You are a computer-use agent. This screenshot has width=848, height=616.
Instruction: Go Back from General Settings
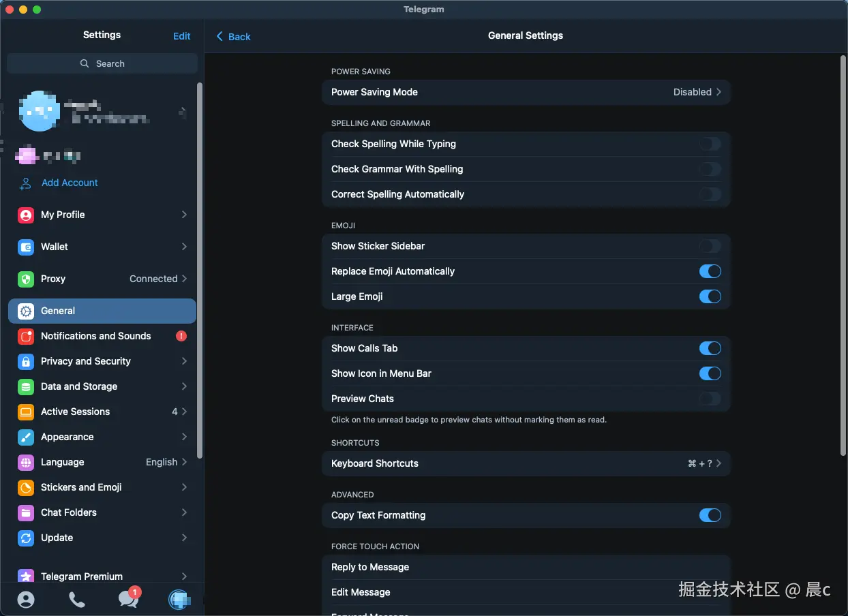233,36
